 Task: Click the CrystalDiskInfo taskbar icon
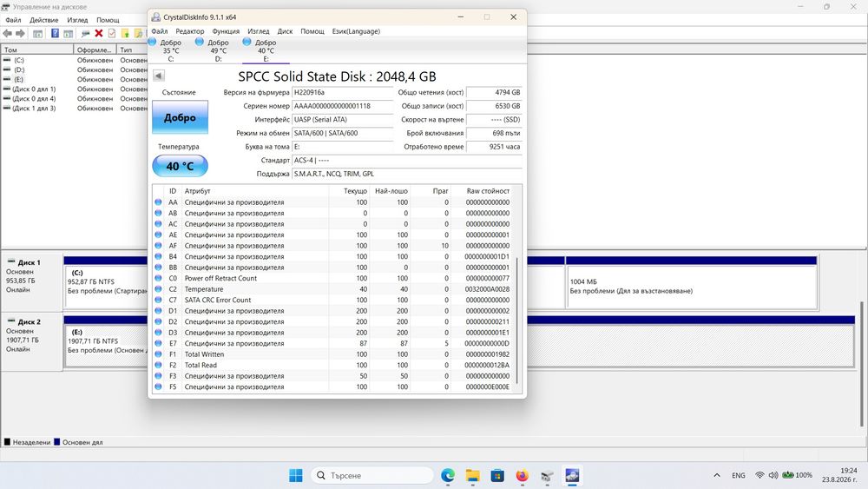[x=572, y=475]
